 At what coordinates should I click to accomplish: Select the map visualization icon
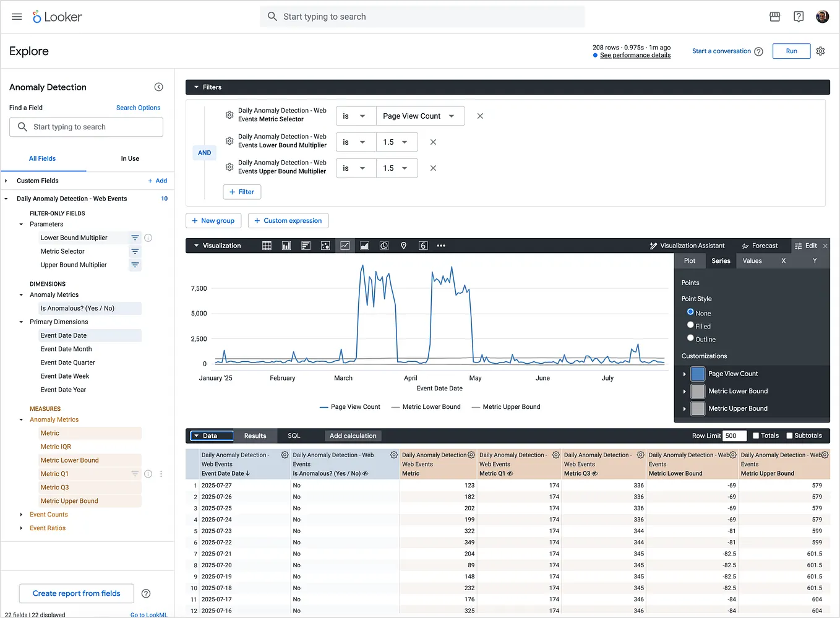(403, 245)
